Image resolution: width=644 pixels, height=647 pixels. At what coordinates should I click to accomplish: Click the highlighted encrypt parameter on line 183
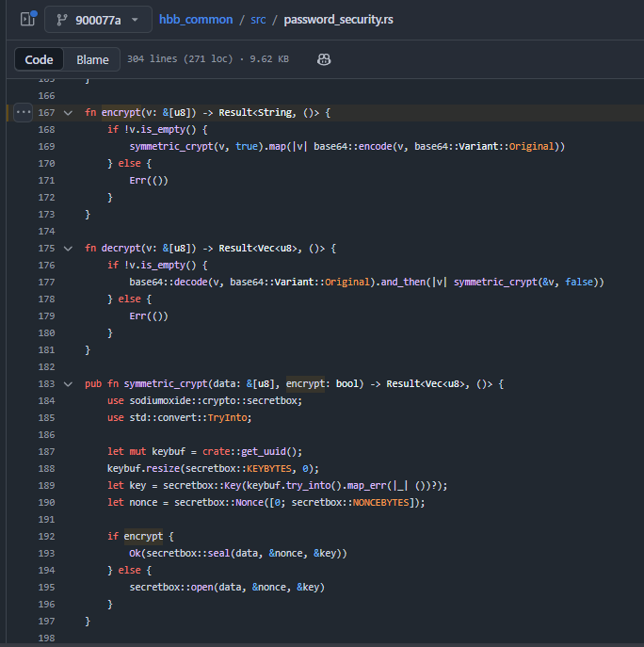click(x=305, y=383)
